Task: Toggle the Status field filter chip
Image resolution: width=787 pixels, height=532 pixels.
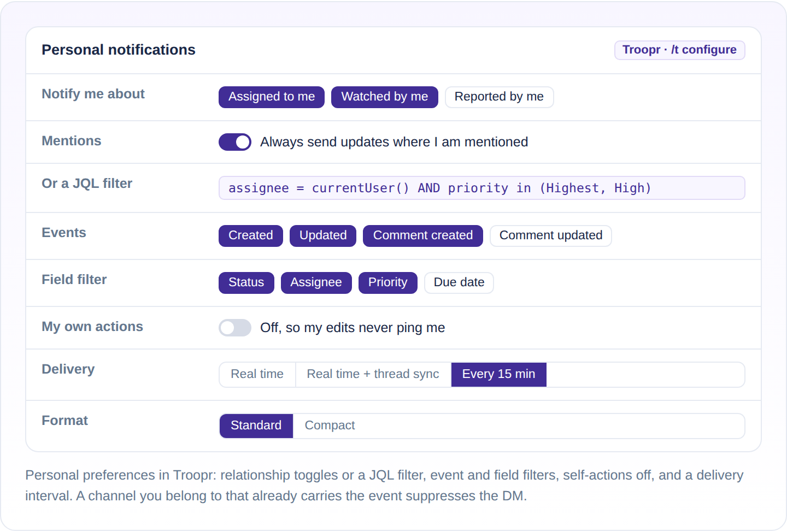Action: 246,283
